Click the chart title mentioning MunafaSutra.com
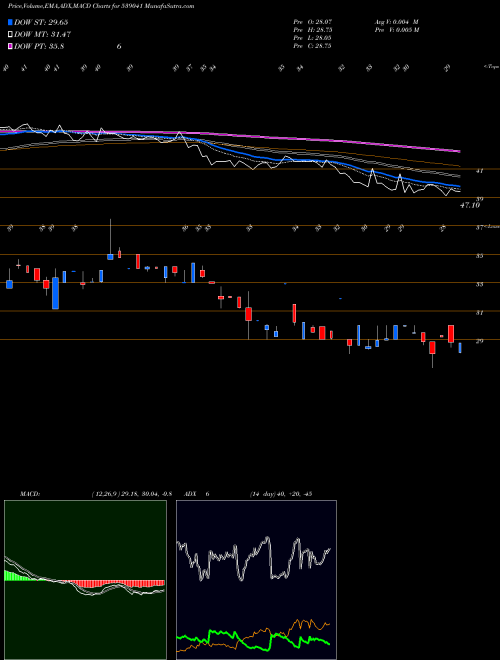Image resolution: width=500 pixels, height=660 pixels. [101, 6]
